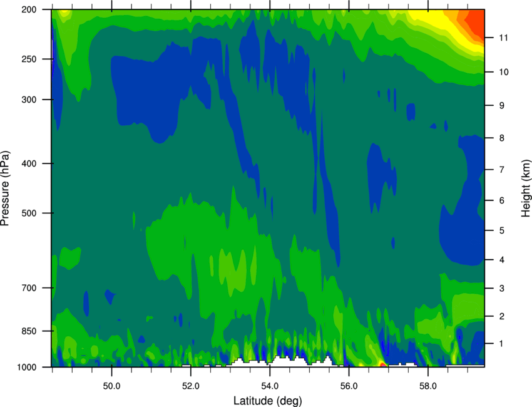Select the 500 pressure tick label
532x407 pixels.
(29, 213)
